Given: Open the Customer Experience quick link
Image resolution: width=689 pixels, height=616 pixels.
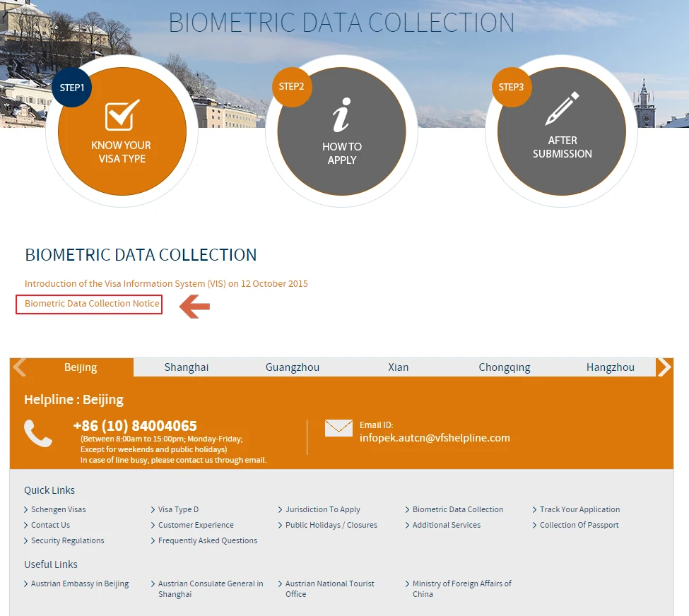Looking at the screenshot, I should pos(196,525).
